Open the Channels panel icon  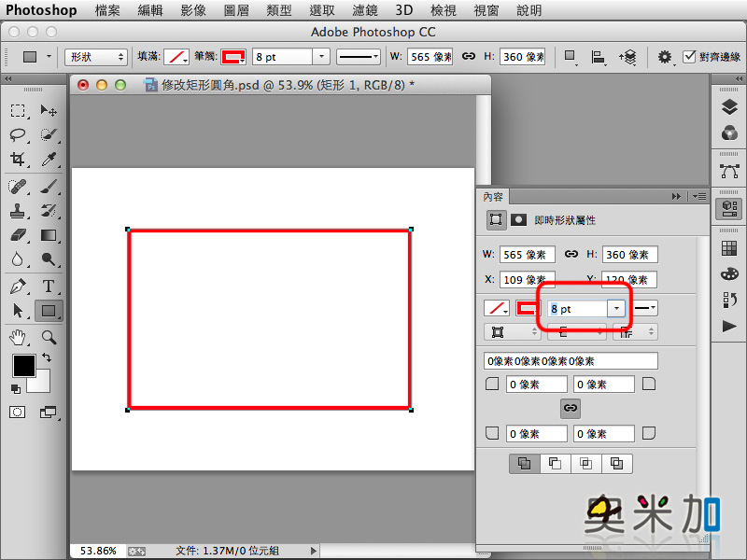(x=729, y=133)
